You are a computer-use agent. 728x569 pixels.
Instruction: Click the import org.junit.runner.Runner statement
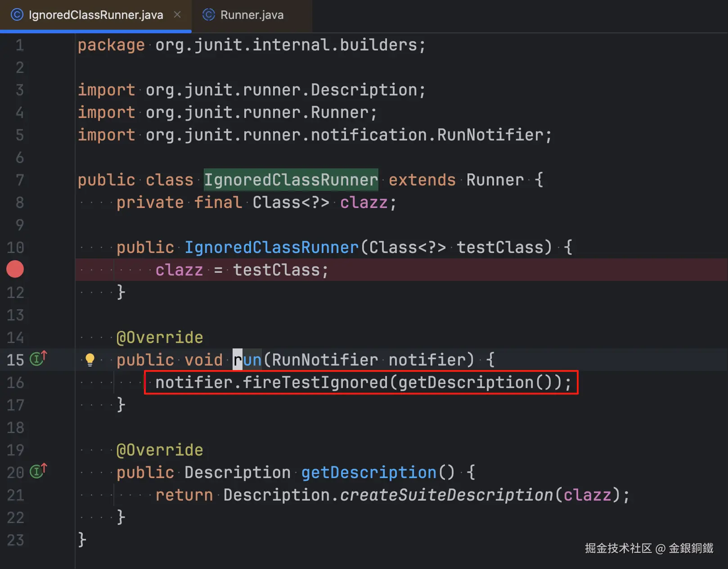pos(227,113)
